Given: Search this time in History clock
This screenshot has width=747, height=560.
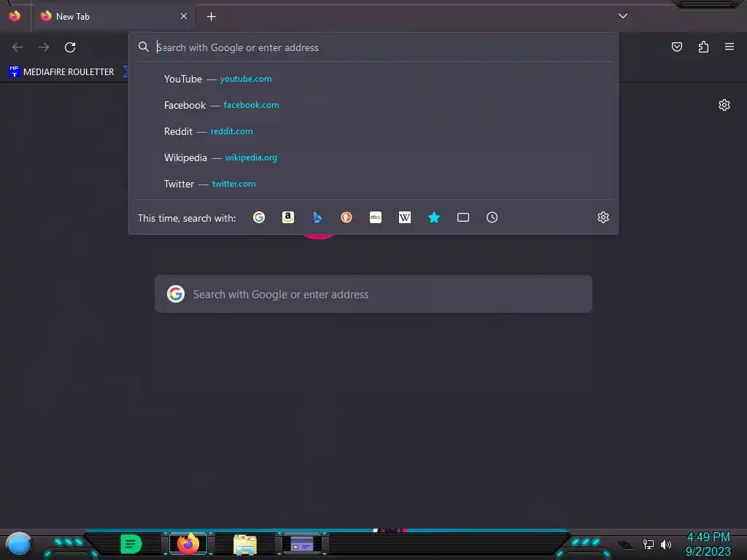Looking at the screenshot, I should point(492,217).
